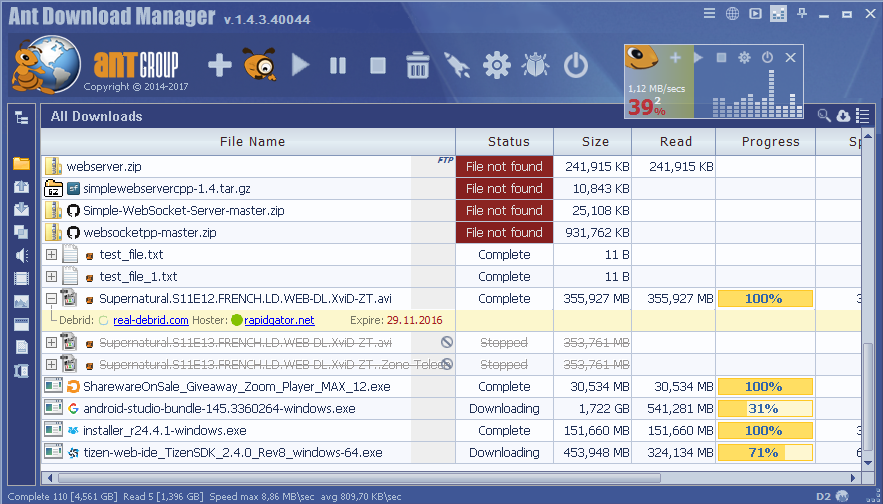Select the video filmstrip sidebar category
This screenshot has height=504, width=883.
(21, 278)
